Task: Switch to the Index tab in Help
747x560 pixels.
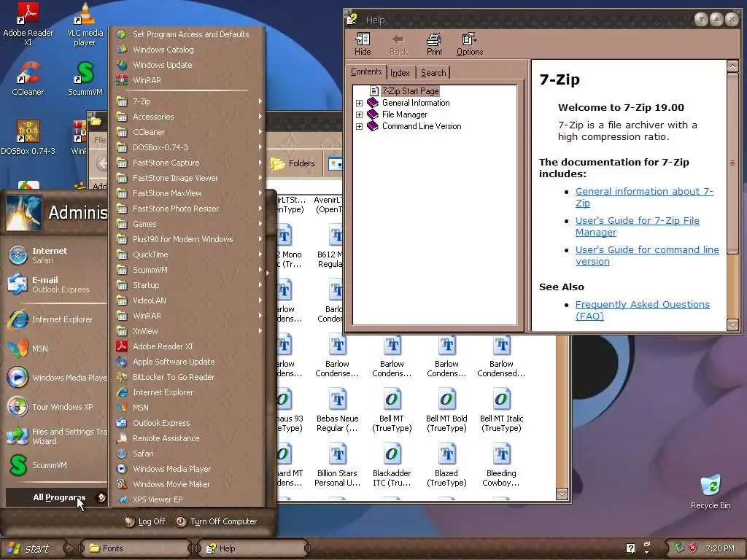Action: pos(400,73)
